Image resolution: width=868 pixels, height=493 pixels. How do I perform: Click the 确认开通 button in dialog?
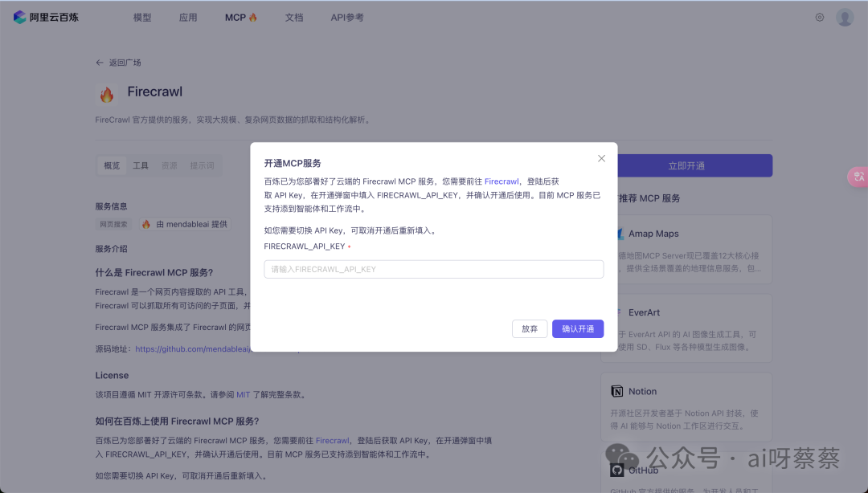(x=577, y=328)
